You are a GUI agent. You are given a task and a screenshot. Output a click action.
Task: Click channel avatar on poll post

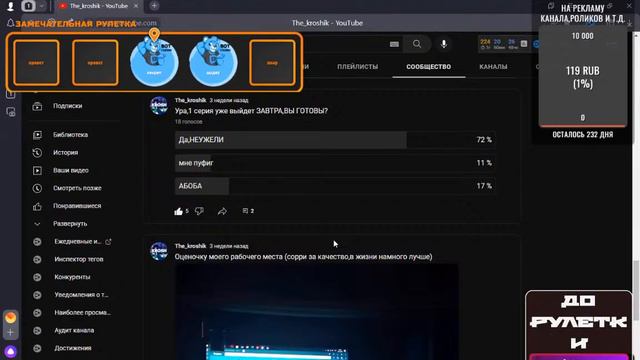tap(159, 106)
